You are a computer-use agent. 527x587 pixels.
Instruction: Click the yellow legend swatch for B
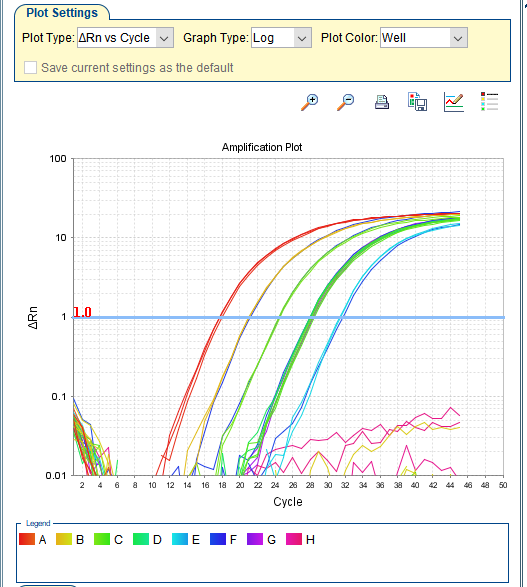(x=64, y=539)
